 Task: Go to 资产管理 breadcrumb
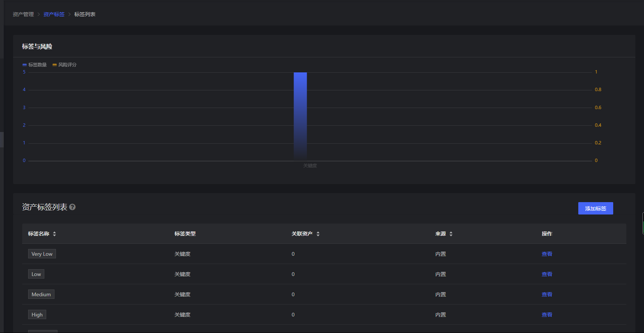pyautogui.click(x=23, y=14)
